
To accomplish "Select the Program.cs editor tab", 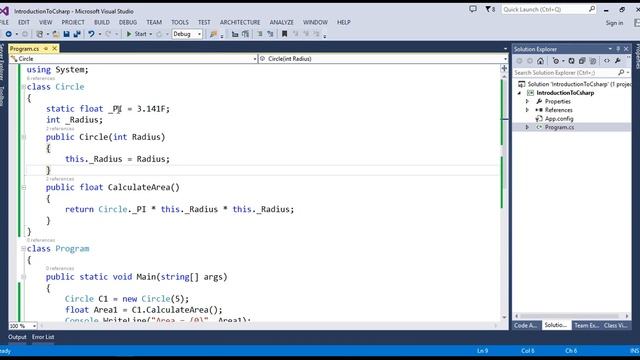I will click(x=24, y=49).
